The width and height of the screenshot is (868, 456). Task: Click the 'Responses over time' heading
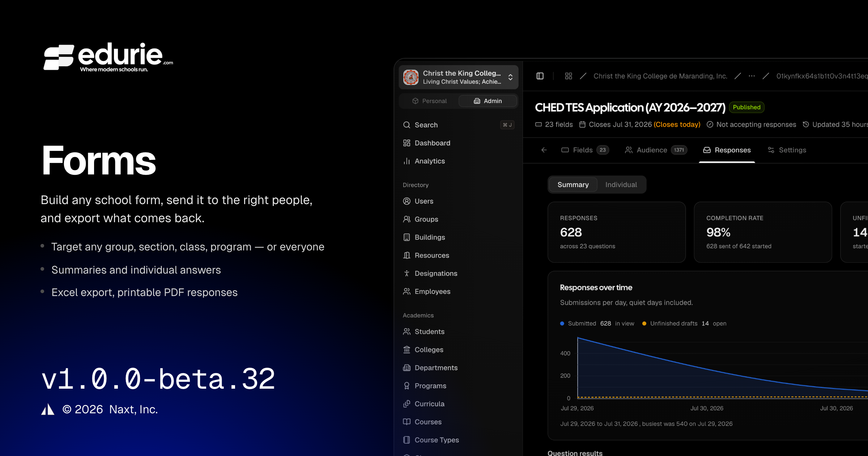(596, 288)
